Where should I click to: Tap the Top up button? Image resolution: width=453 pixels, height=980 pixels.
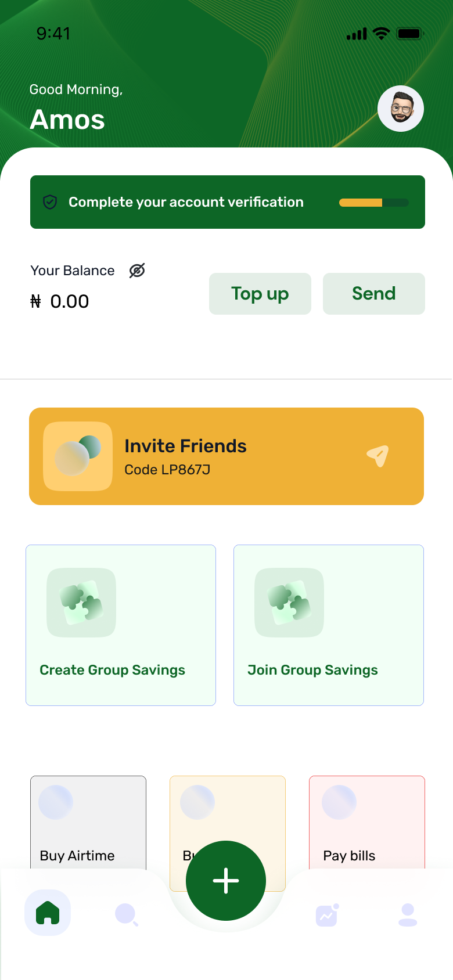click(260, 294)
